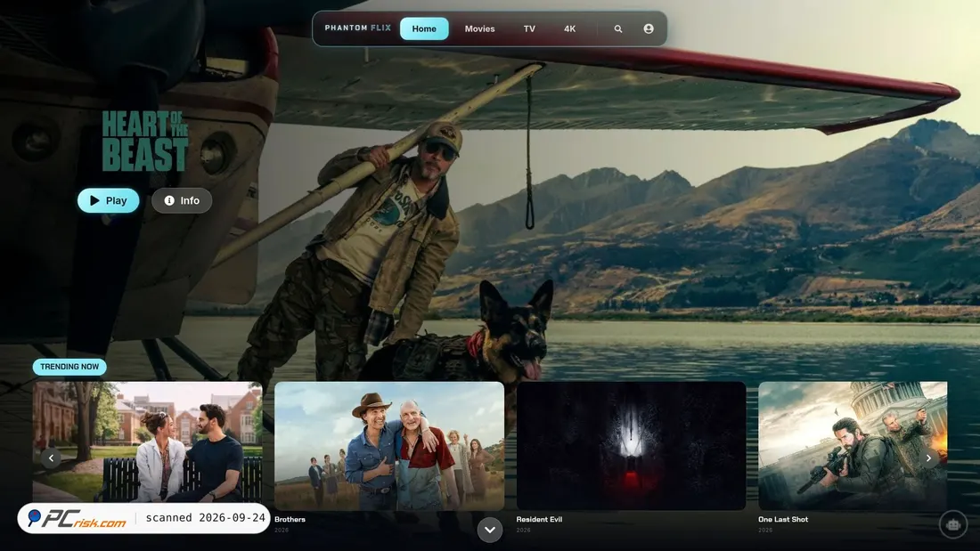Play Heart of the Beast
The image size is (980, 551).
point(108,200)
